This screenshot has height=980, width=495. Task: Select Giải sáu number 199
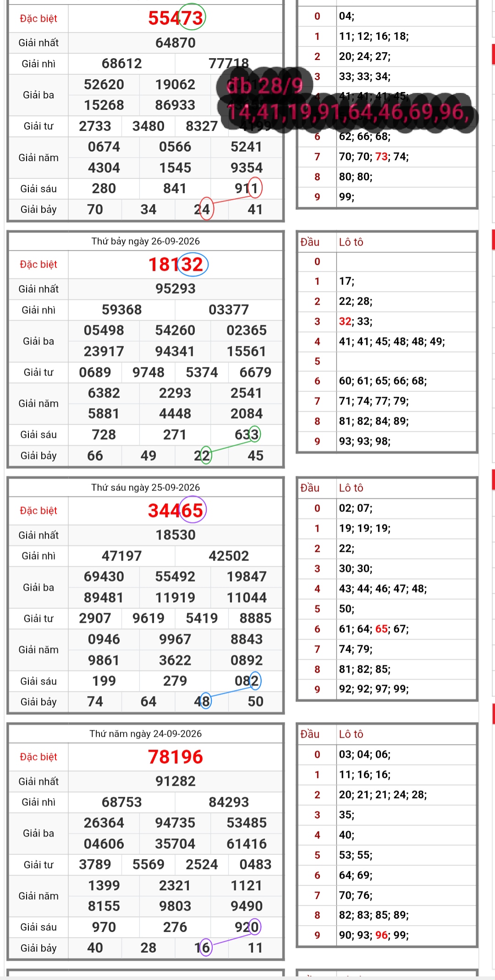(104, 681)
